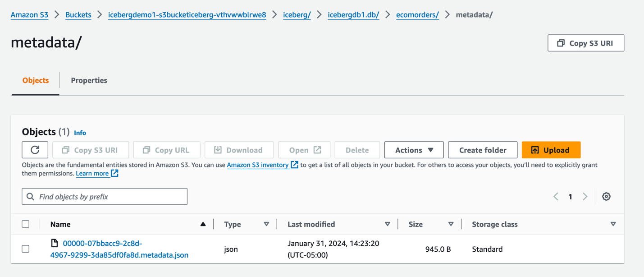Open ecomorders/ breadcrumb link
The image size is (644, 277).
pos(417,14)
